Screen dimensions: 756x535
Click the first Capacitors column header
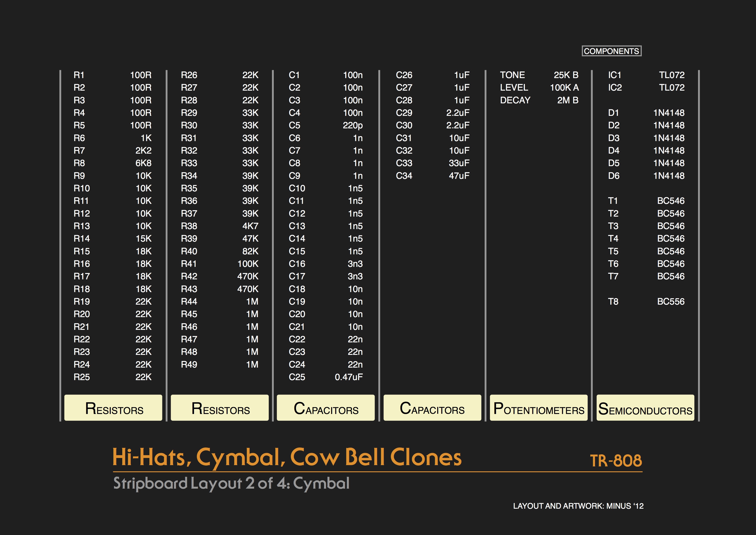(326, 408)
